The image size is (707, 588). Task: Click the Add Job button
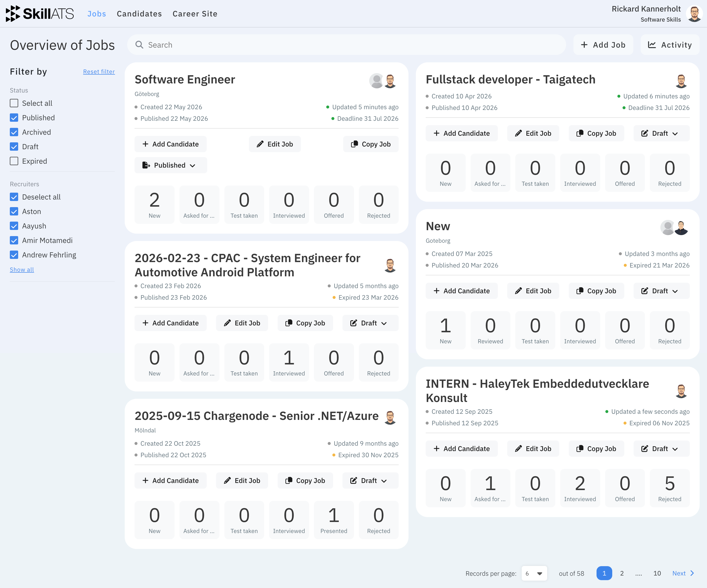point(603,45)
